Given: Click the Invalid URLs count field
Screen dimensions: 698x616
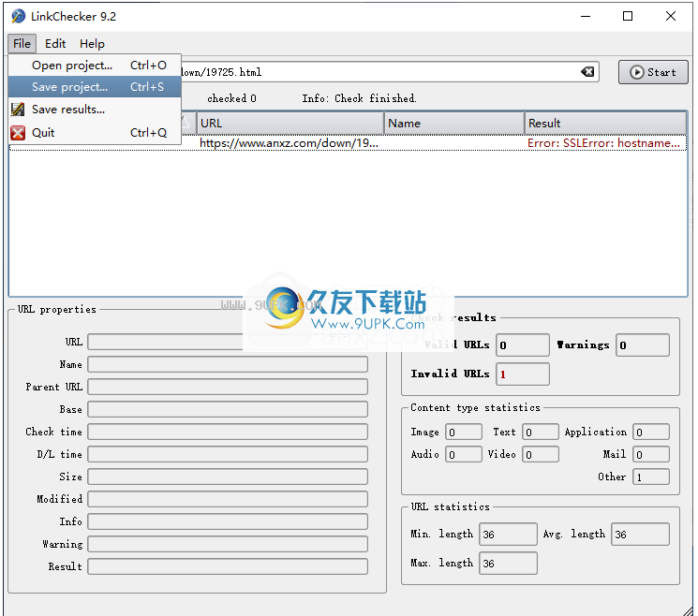Looking at the screenshot, I should [x=523, y=374].
